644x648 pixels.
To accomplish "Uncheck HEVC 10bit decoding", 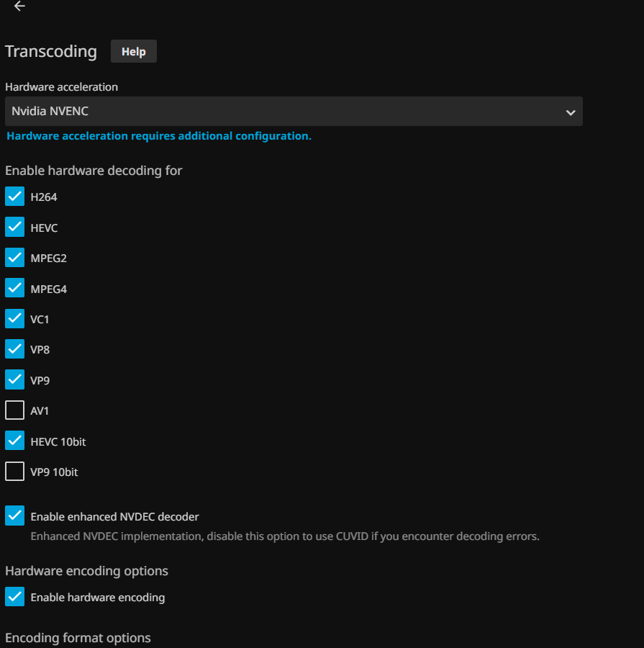I will point(15,441).
